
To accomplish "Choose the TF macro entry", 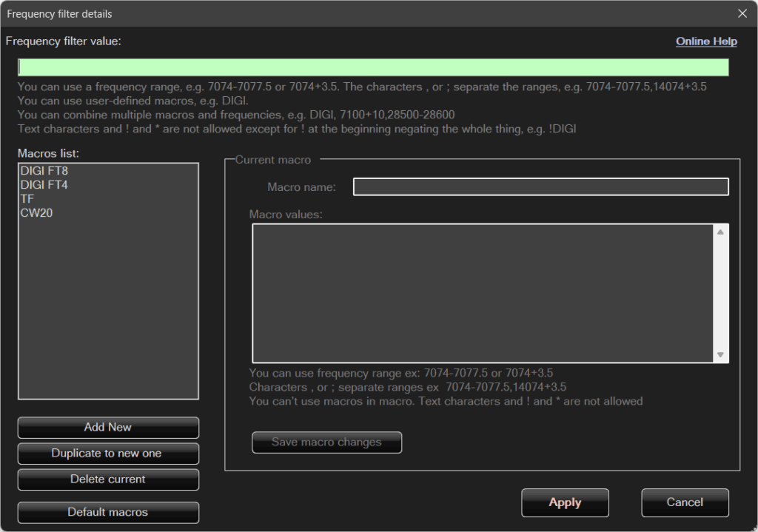I will pos(27,199).
